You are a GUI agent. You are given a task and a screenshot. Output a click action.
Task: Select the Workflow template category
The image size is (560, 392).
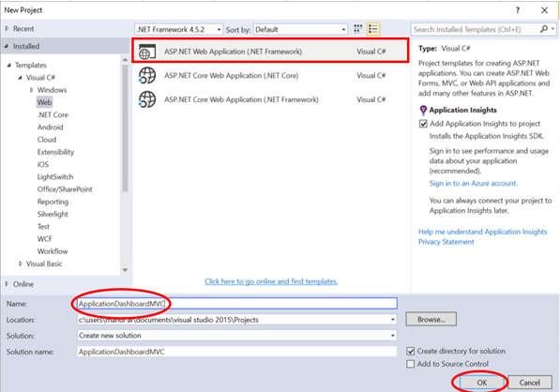coord(53,251)
